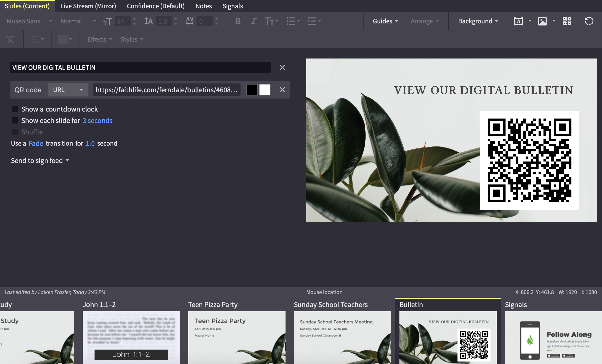The width and height of the screenshot is (602, 364).
Task: Open the bullet list options
Action: (293, 21)
